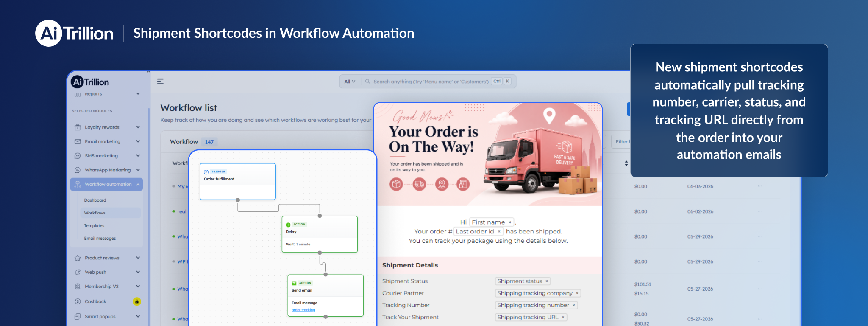Remove the Shipping tracking URL tag
Image resolution: width=868 pixels, height=326 pixels.
pos(563,317)
